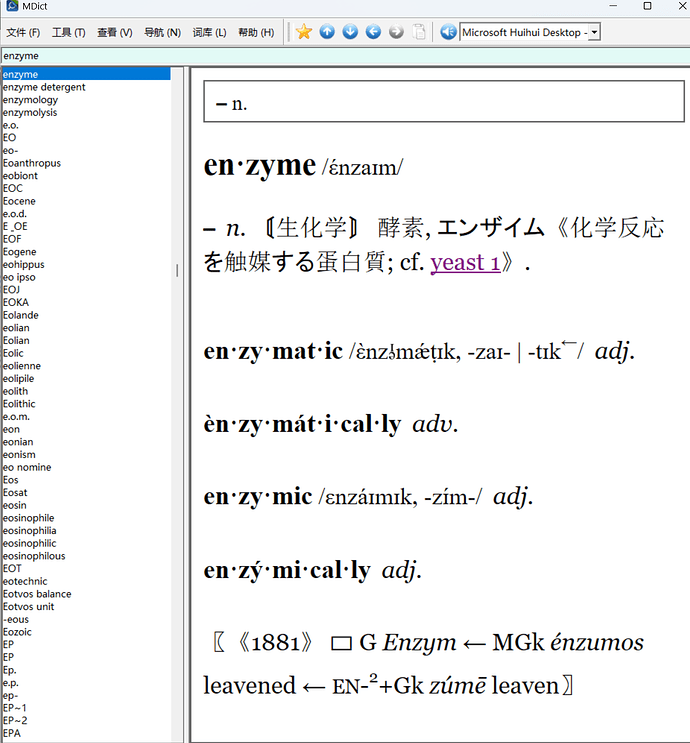Select the e.o. entry
Viewport: 690px width, 743px height.
click(x=10, y=126)
